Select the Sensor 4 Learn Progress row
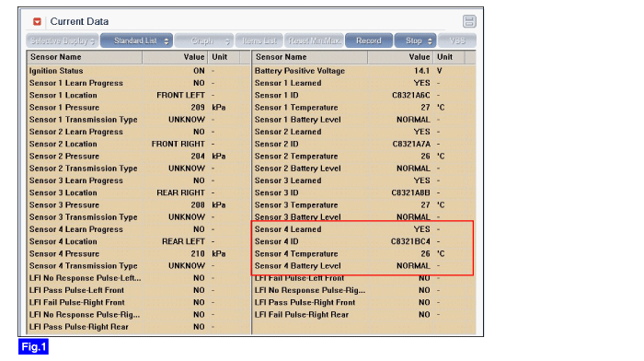 [139, 229]
